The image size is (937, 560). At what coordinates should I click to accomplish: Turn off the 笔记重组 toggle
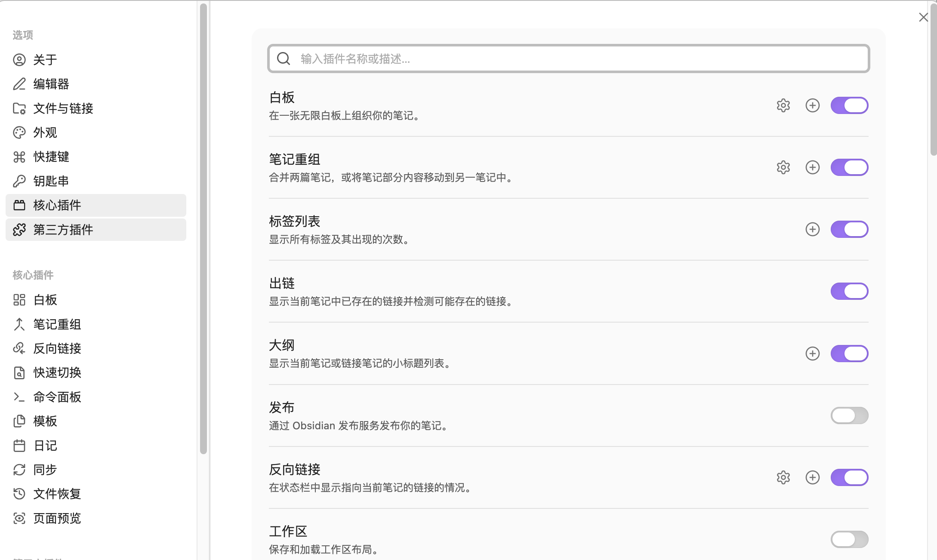pyautogui.click(x=849, y=167)
